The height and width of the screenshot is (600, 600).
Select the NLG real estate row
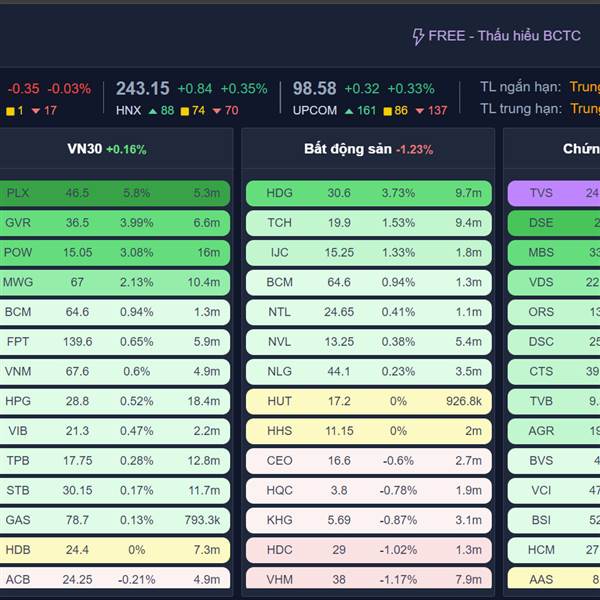pyautogui.click(x=368, y=372)
